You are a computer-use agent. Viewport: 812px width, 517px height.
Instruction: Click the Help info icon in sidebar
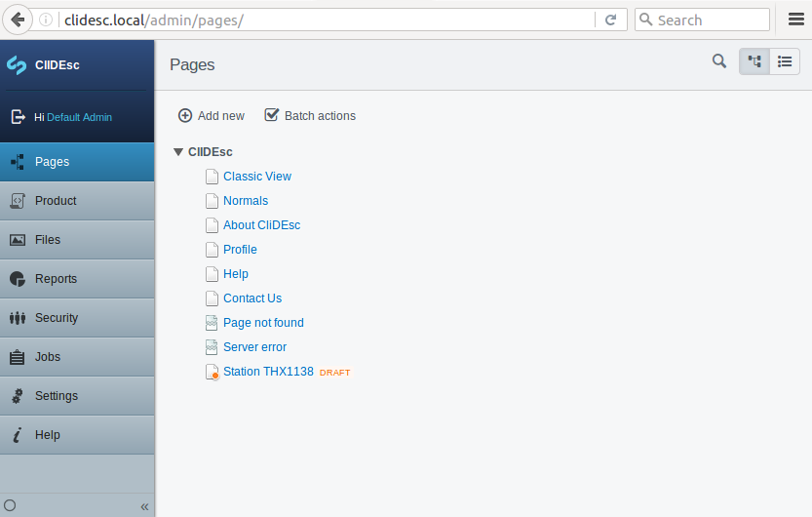[x=17, y=435]
